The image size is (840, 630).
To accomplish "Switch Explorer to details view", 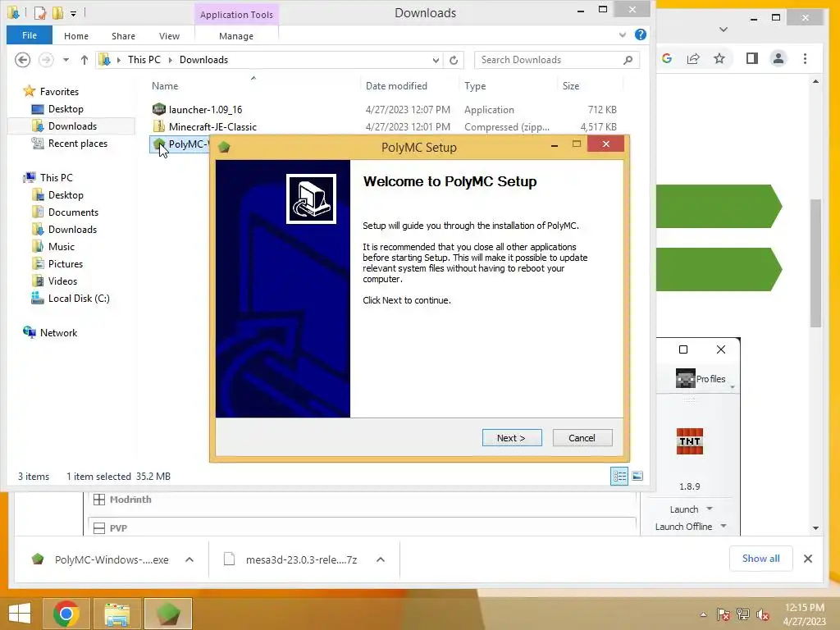I will (619, 476).
